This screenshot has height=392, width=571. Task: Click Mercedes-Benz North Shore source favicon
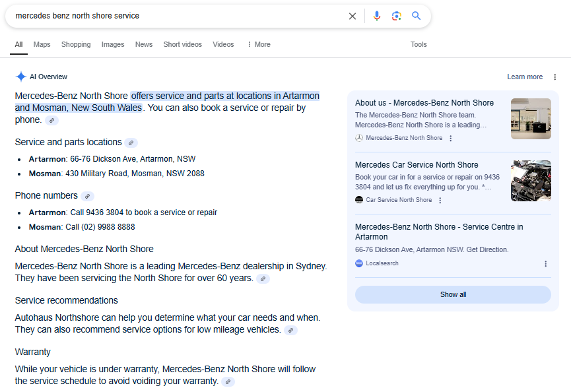[359, 138]
